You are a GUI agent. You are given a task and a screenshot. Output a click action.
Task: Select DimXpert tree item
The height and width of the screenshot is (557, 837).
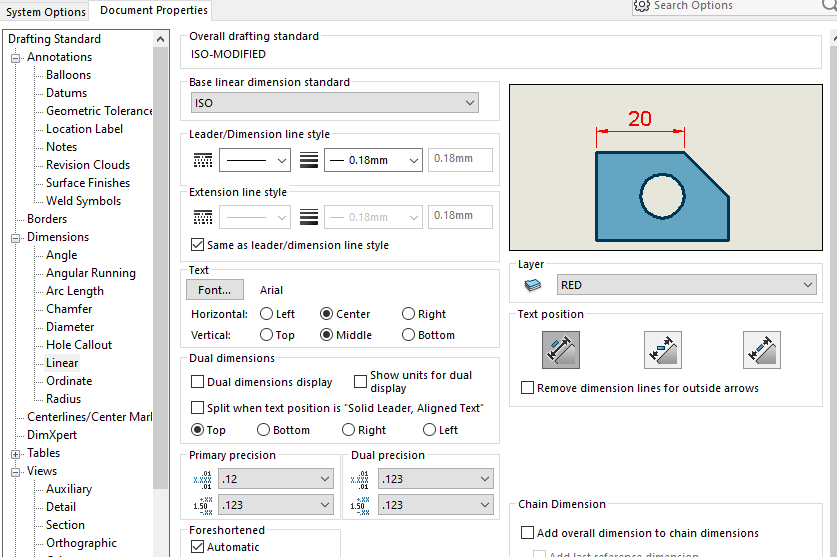[52, 435]
